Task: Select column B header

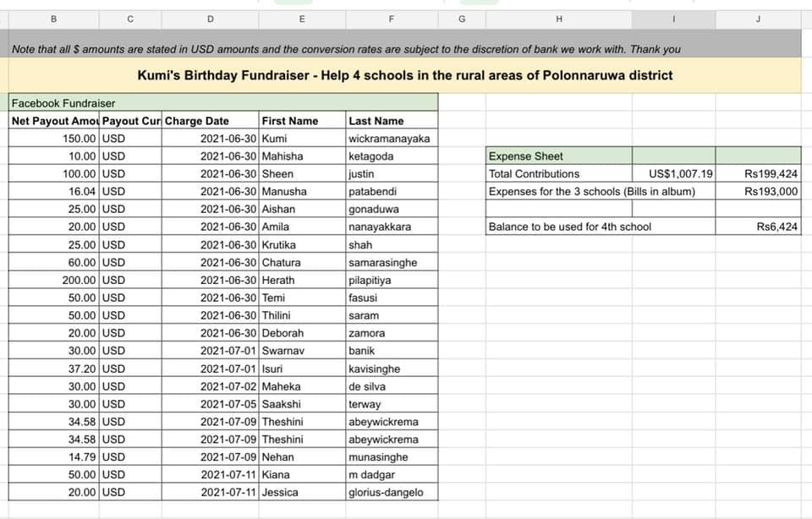Action: [53, 19]
